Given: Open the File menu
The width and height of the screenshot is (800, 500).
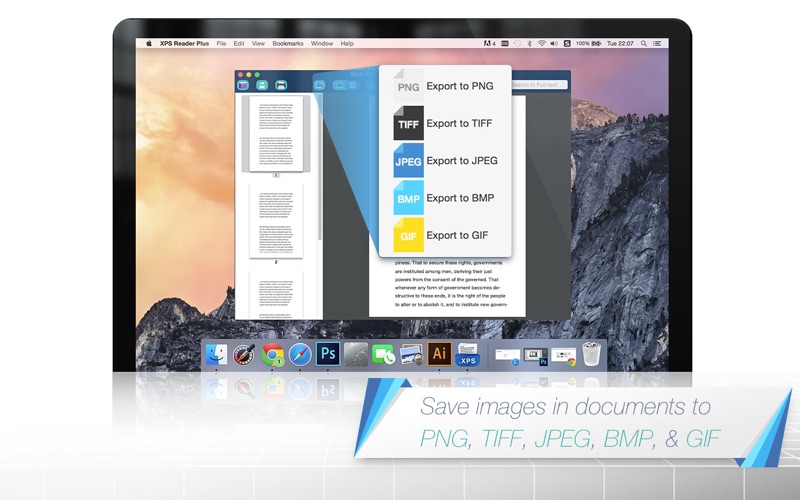Looking at the screenshot, I should (x=221, y=43).
